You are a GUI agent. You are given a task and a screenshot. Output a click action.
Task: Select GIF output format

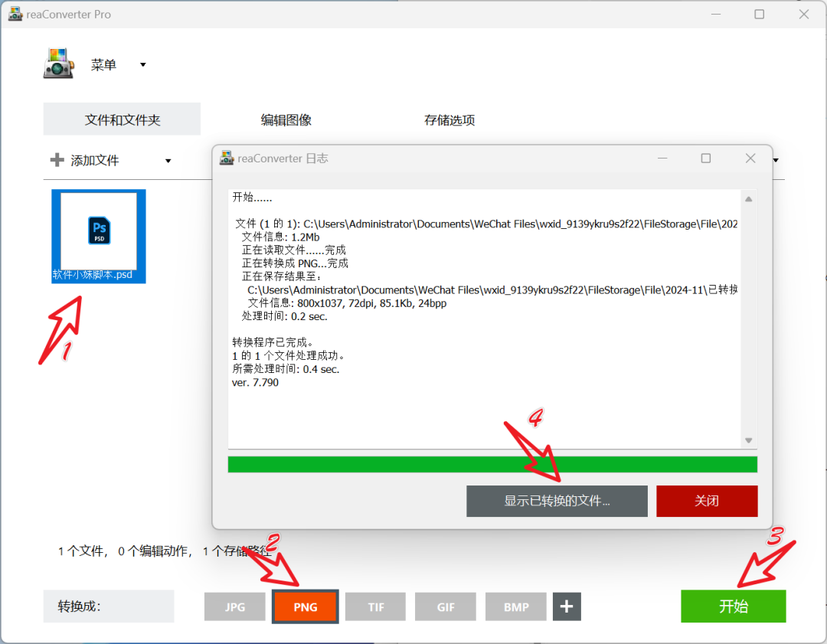[446, 607]
